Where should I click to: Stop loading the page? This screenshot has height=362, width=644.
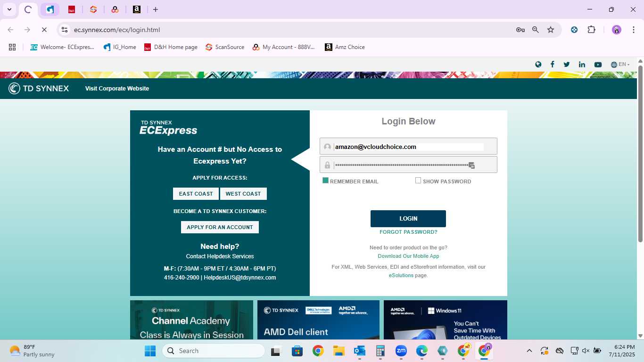(x=44, y=30)
